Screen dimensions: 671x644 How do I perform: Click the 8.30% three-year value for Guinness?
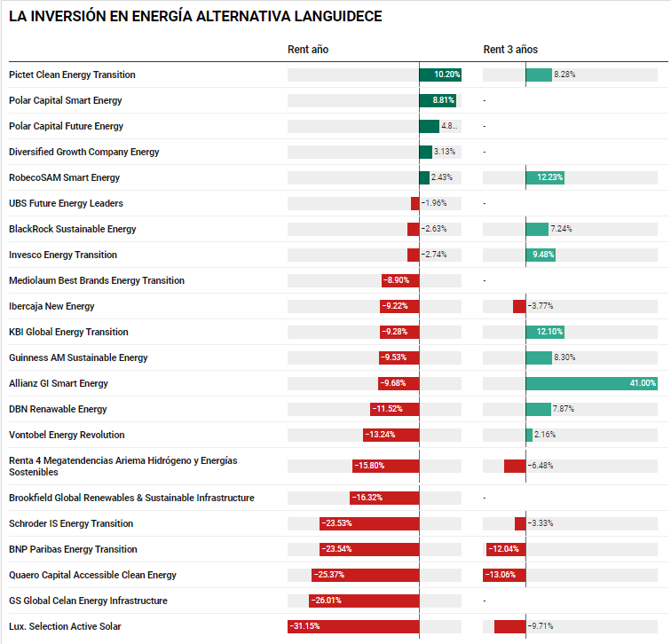pyautogui.click(x=564, y=357)
